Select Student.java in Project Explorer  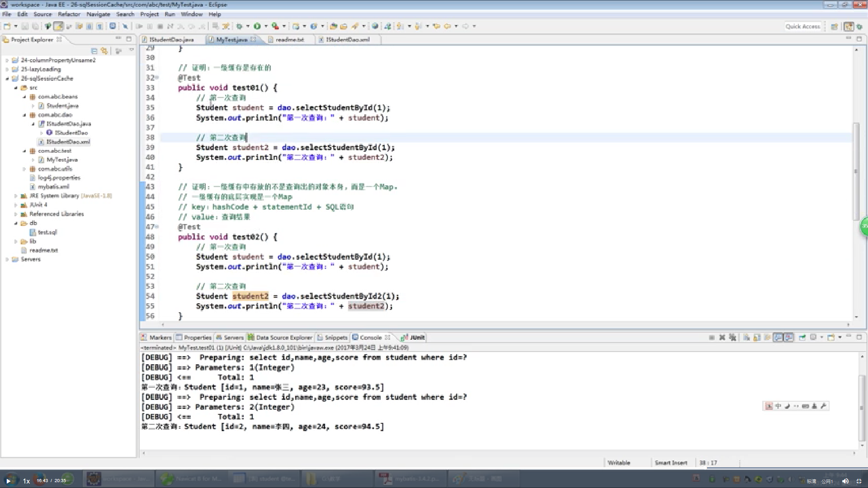[62, 106]
